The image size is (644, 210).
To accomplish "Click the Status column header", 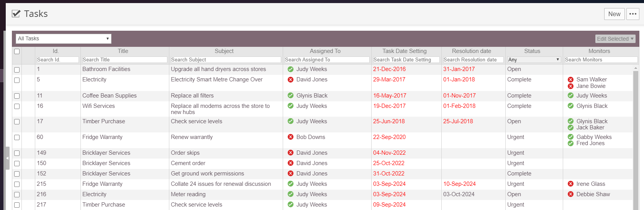I will coord(532,51).
